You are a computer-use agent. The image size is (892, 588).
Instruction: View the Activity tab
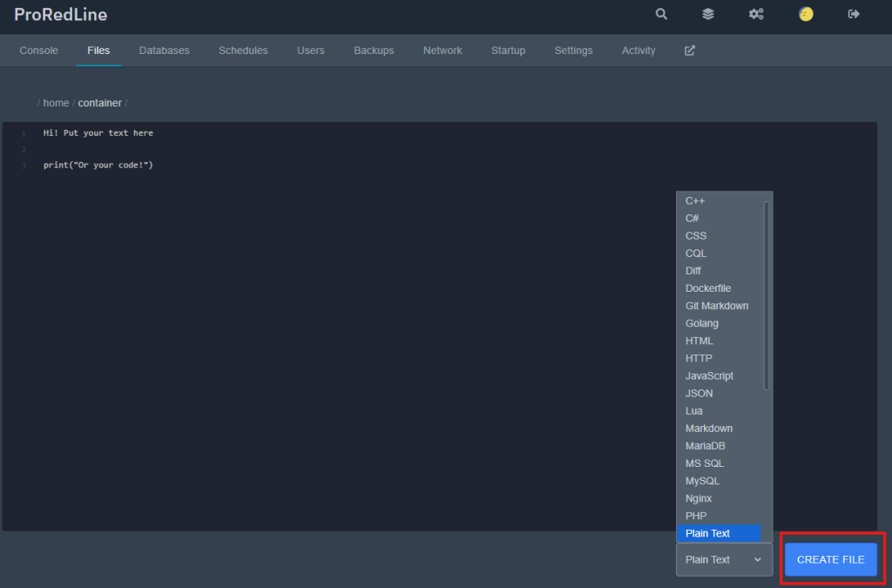point(639,51)
